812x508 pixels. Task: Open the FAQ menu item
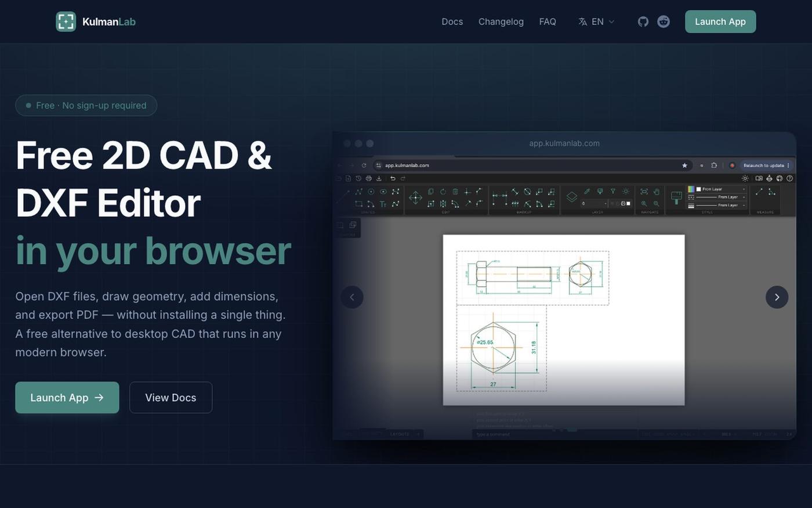[548, 21]
